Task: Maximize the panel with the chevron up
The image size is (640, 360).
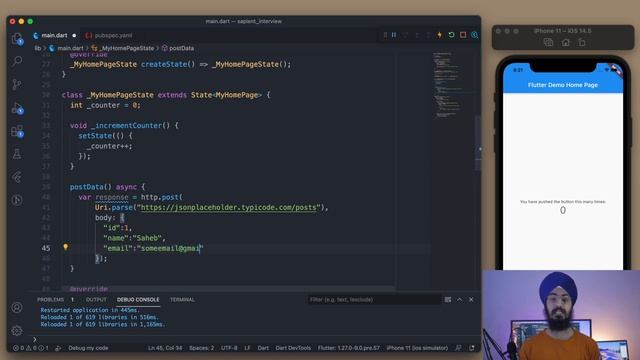Action: click(x=459, y=300)
